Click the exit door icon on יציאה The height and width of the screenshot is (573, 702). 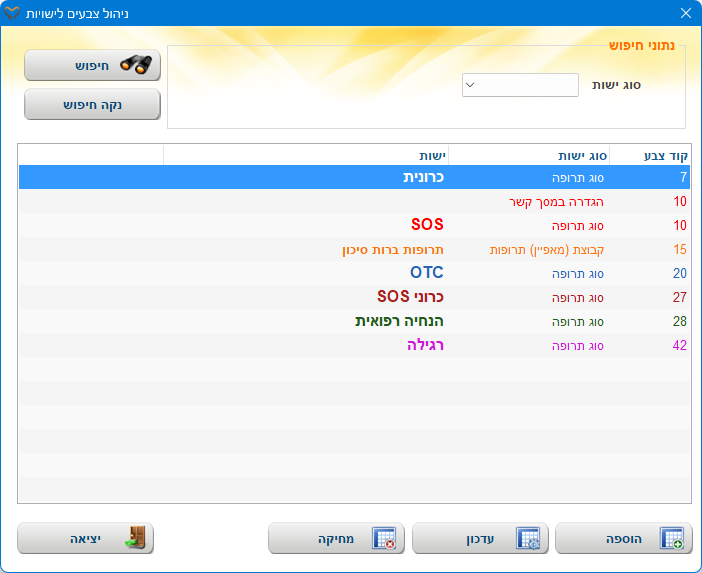(135, 537)
